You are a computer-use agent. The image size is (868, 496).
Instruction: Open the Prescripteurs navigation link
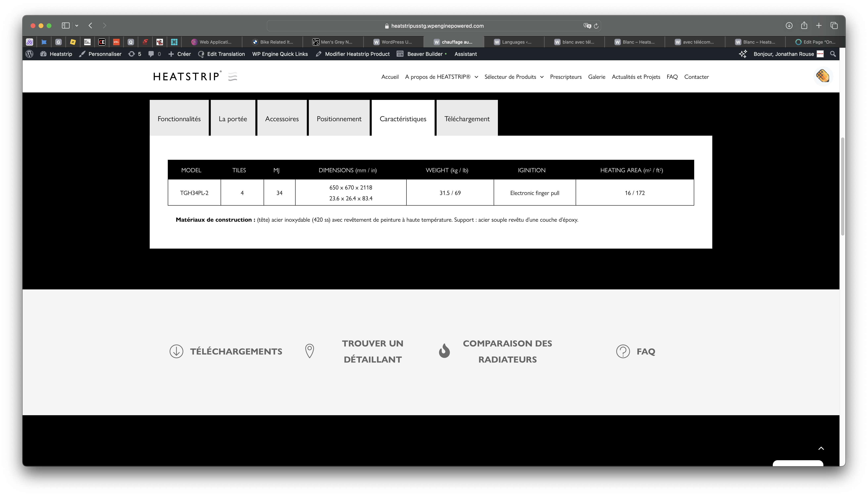click(566, 77)
